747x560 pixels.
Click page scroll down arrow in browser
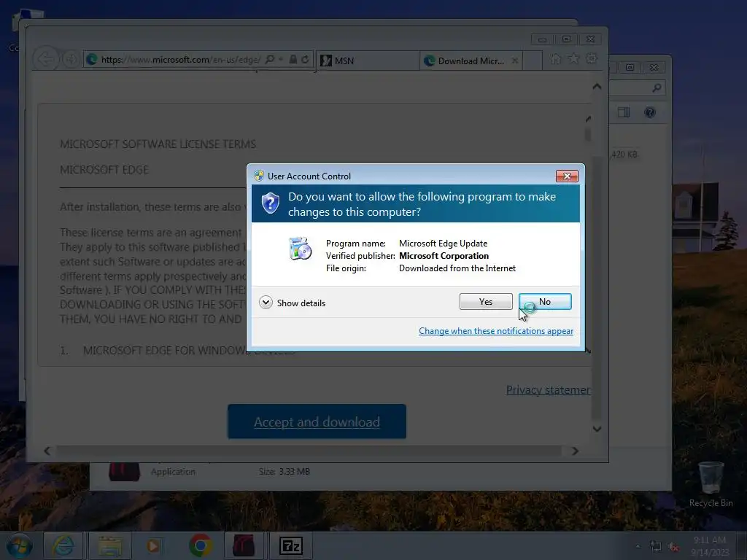pyautogui.click(x=597, y=429)
